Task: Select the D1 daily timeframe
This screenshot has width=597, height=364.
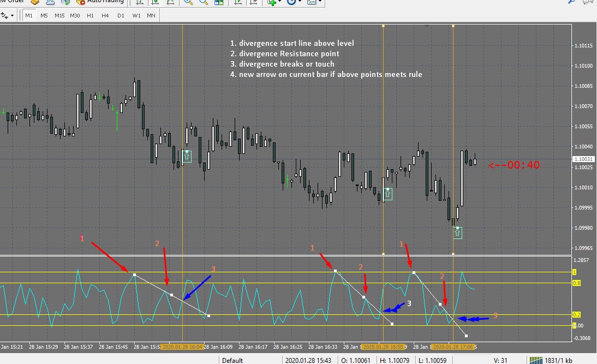Action: point(121,16)
